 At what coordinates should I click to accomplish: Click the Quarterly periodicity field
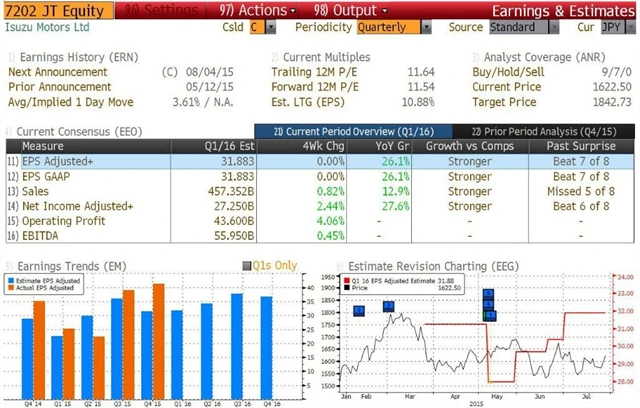388,27
